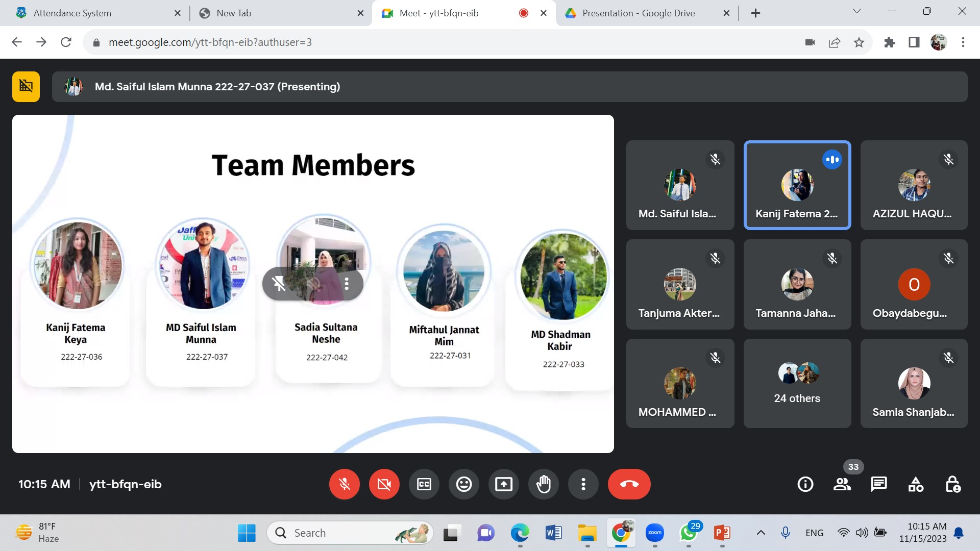Toggle closed captions button

click(x=424, y=484)
